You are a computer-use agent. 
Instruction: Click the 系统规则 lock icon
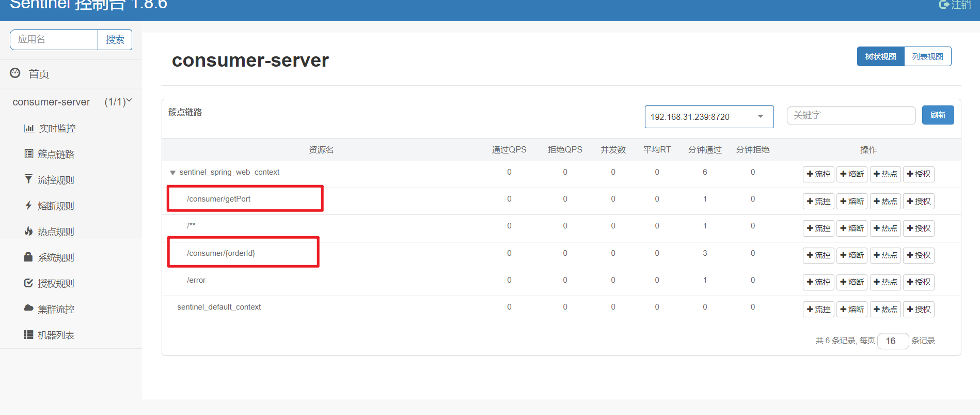pyautogui.click(x=28, y=257)
